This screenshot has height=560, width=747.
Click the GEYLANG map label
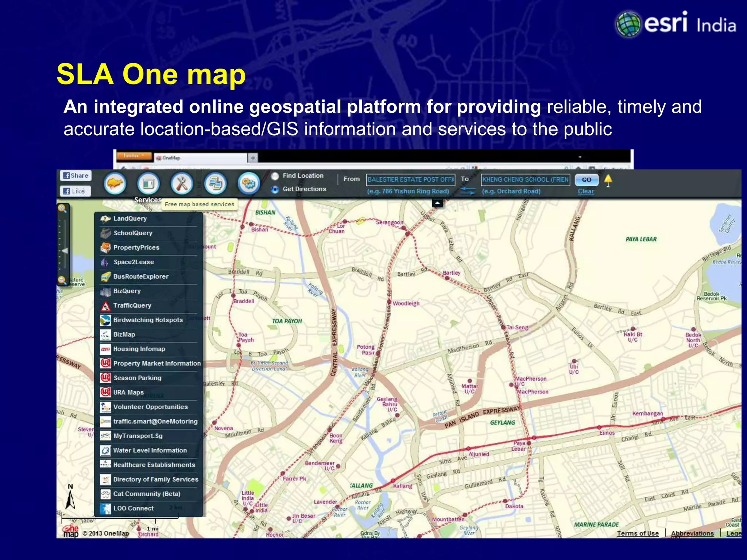tap(503, 423)
